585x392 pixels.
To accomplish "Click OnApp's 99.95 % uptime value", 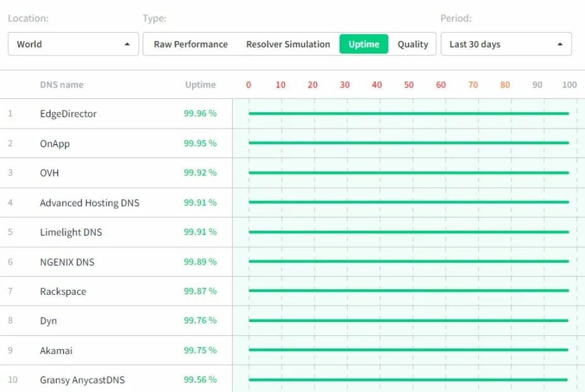I will [200, 143].
